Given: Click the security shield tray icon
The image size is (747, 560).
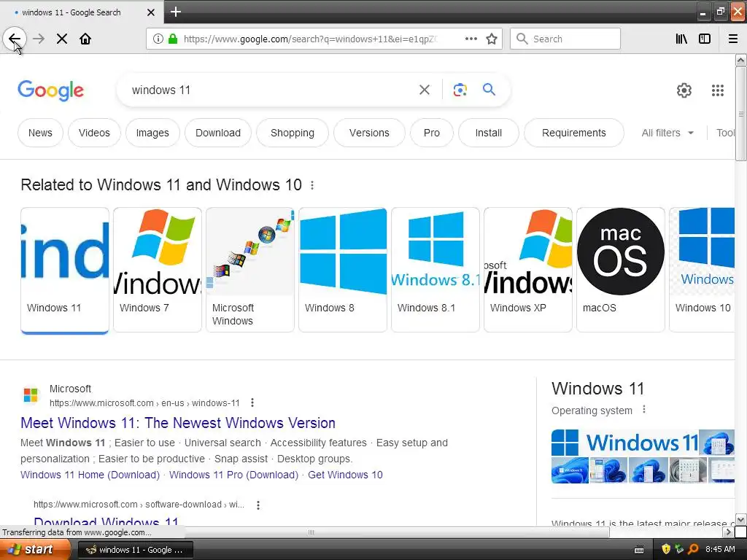Looking at the screenshot, I should 666,549.
